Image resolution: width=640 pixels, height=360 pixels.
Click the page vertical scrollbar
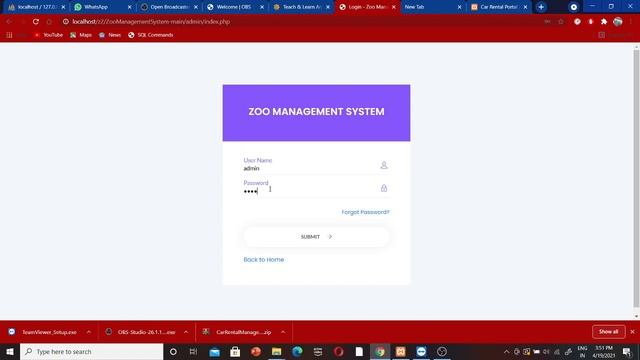coord(636,178)
